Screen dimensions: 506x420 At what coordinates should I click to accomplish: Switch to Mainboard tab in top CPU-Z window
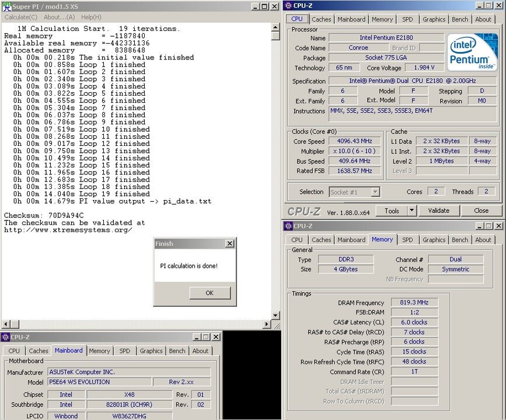click(351, 19)
